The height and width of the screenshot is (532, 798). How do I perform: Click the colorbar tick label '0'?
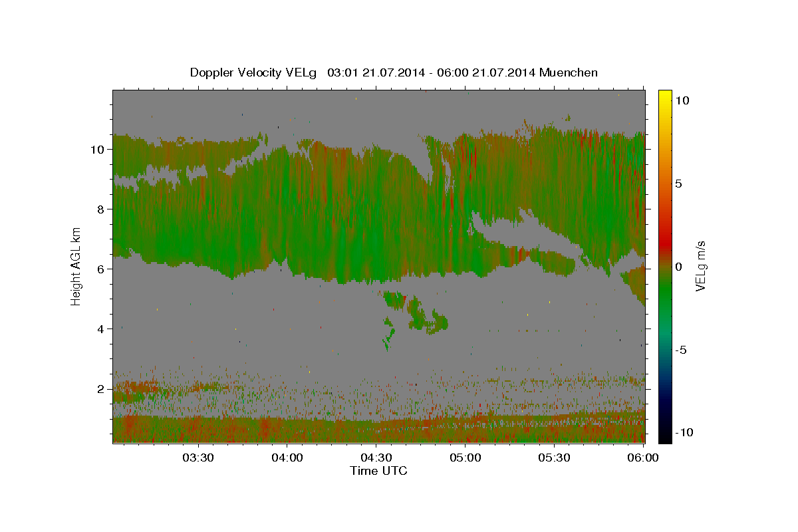point(678,267)
